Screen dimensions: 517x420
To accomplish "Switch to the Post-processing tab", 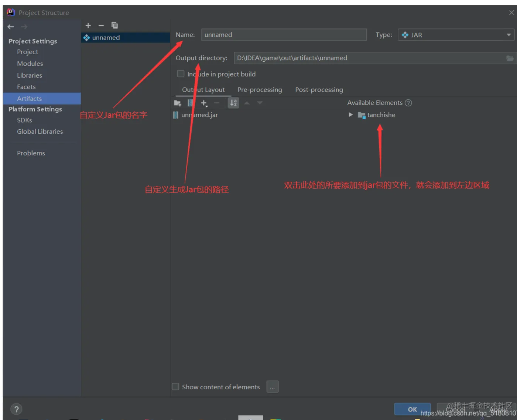I will pos(319,90).
